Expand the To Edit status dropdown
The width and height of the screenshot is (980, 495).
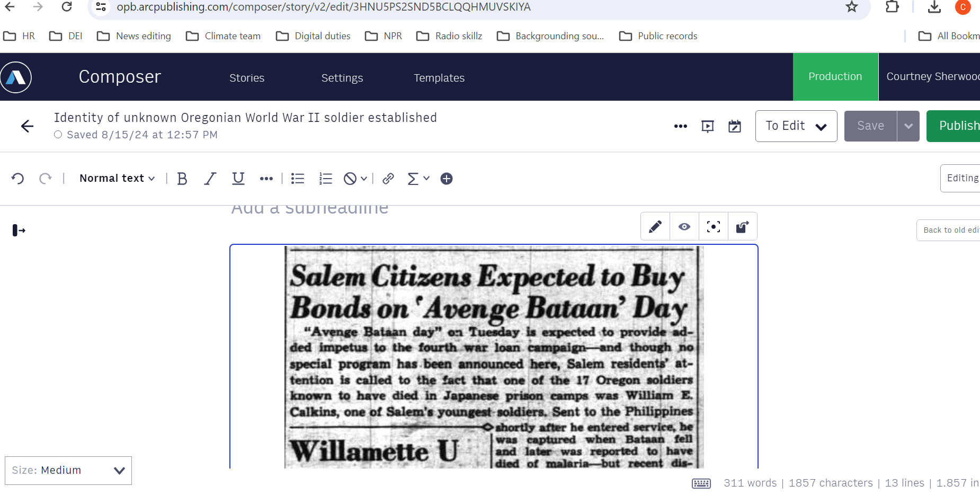coord(796,126)
